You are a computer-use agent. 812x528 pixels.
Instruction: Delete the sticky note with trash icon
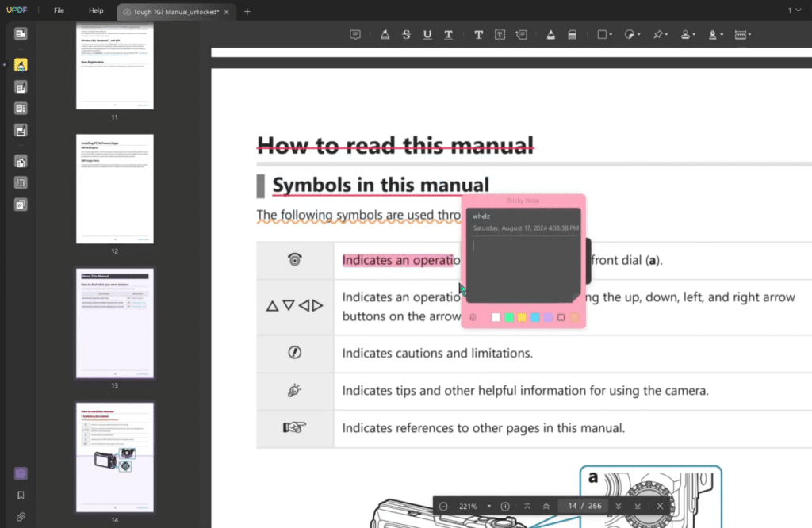click(473, 317)
